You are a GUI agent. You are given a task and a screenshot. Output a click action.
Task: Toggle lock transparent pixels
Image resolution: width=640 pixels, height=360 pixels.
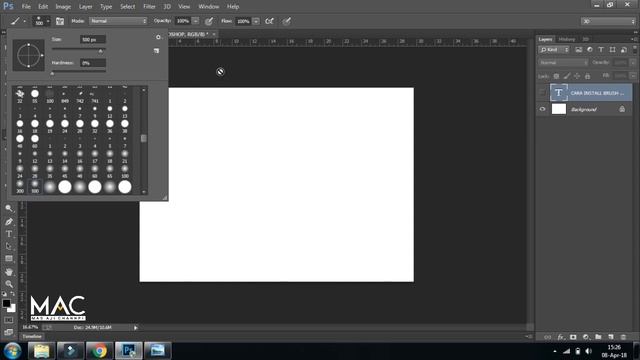(556, 76)
